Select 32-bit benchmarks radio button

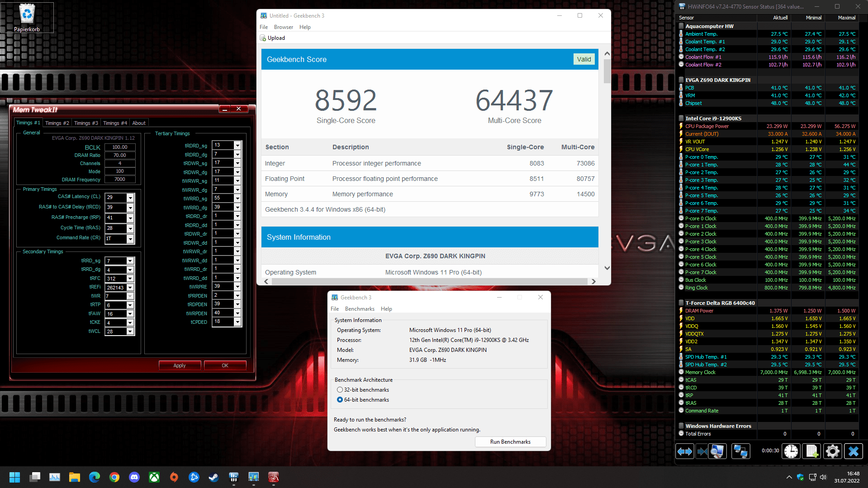tap(340, 390)
